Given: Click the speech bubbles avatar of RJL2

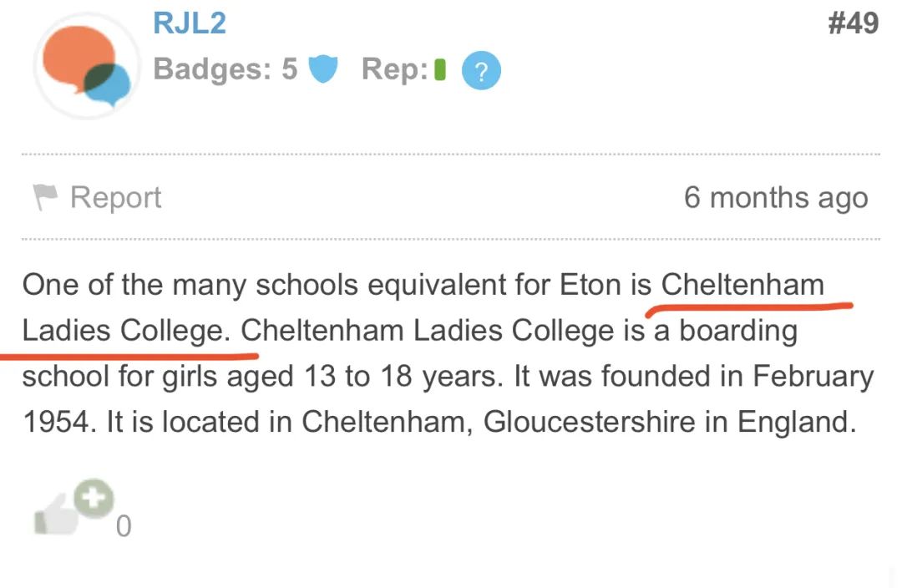Looking at the screenshot, I should 85,65.
